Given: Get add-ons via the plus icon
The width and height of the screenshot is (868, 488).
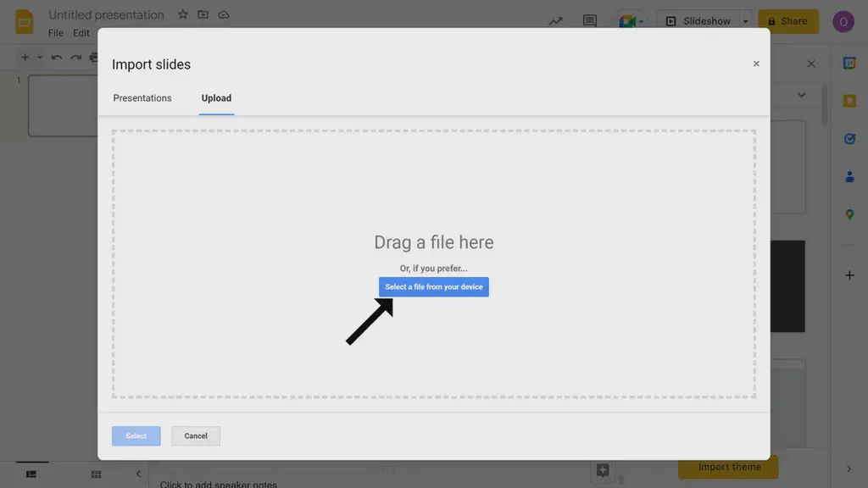Looking at the screenshot, I should point(849,274).
